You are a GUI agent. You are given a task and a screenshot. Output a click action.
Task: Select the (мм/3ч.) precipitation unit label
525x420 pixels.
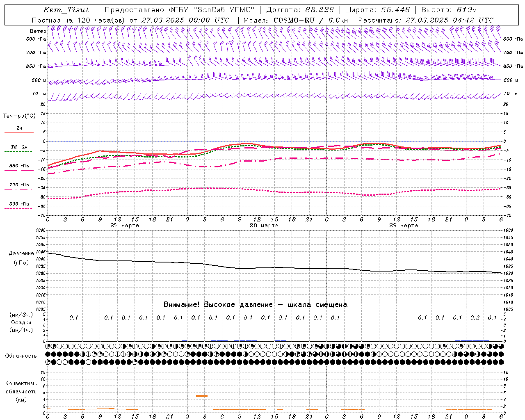coord(21,315)
